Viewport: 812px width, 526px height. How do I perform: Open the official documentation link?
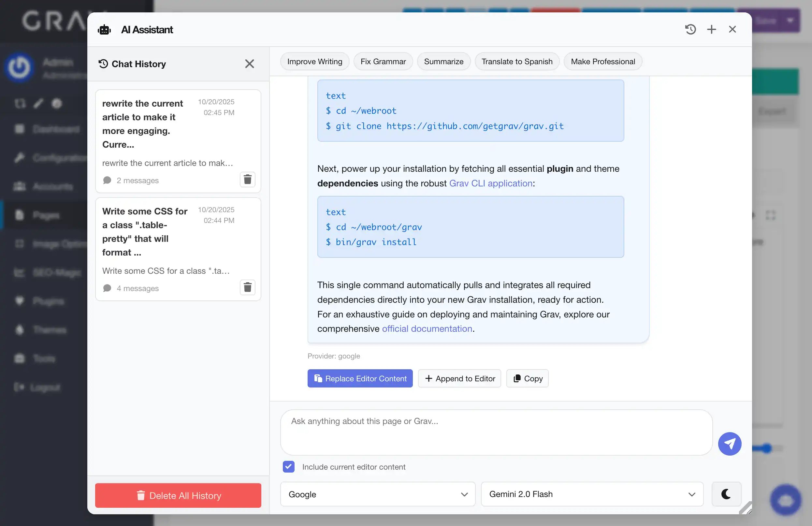coord(427,329)
